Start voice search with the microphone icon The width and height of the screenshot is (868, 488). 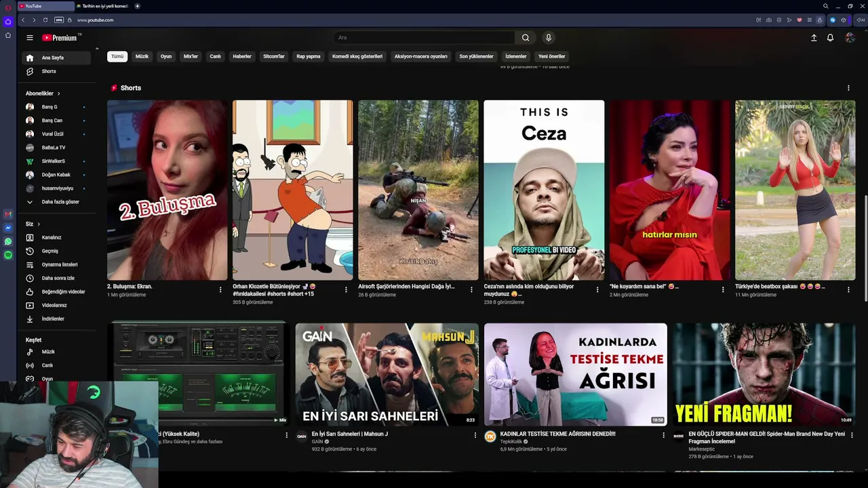coord(549,38)
